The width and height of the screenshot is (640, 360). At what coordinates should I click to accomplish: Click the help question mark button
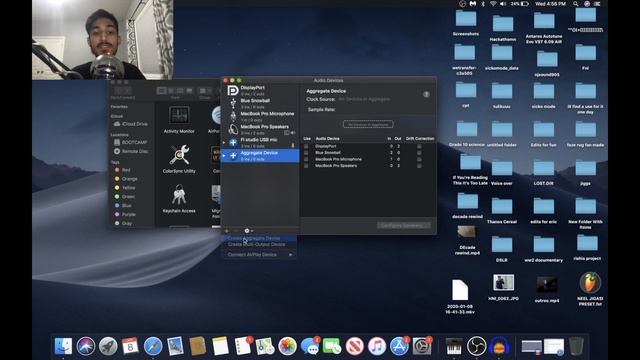(x=426, y=94)
